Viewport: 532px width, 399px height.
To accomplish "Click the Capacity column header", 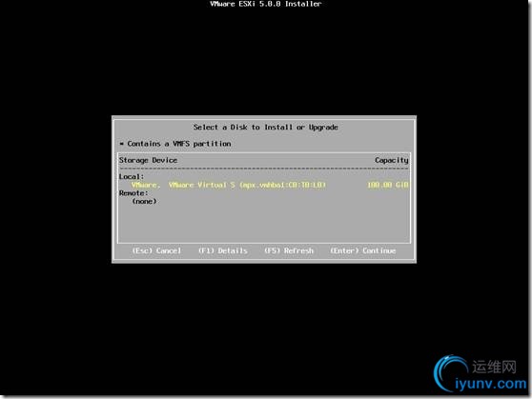I will [x=392, y=160].
